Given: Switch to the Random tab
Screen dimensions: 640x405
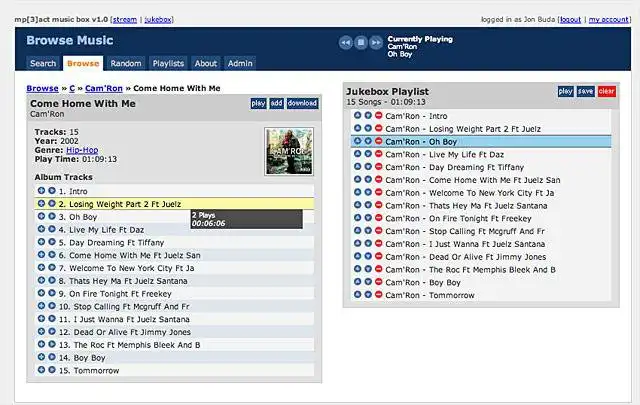Looking at the screenshot, I should [x=126, y=63].
